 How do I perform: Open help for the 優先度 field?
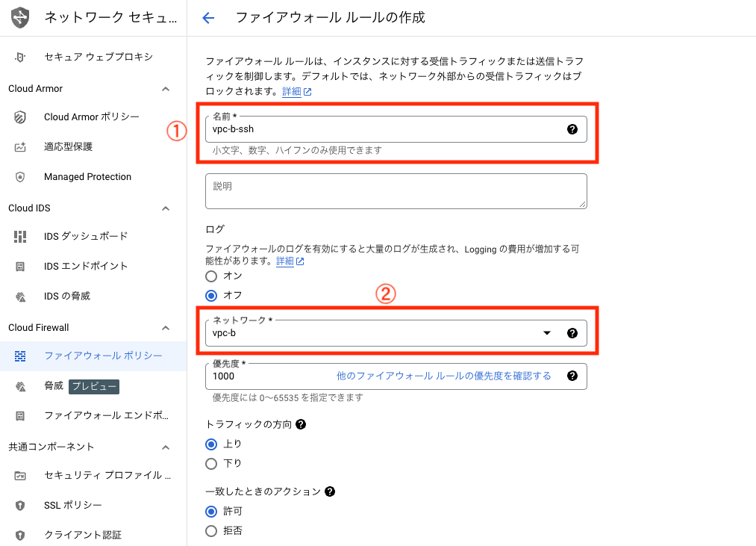572,376
